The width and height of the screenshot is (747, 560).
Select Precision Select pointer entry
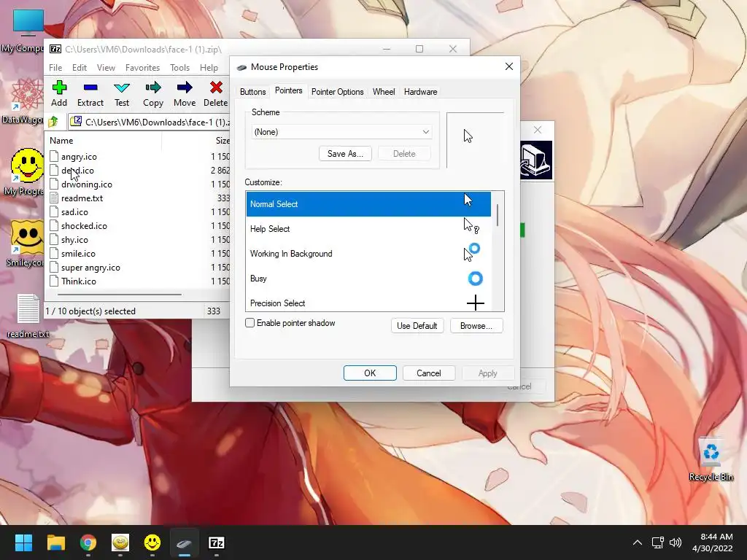[x=368, y=303]
